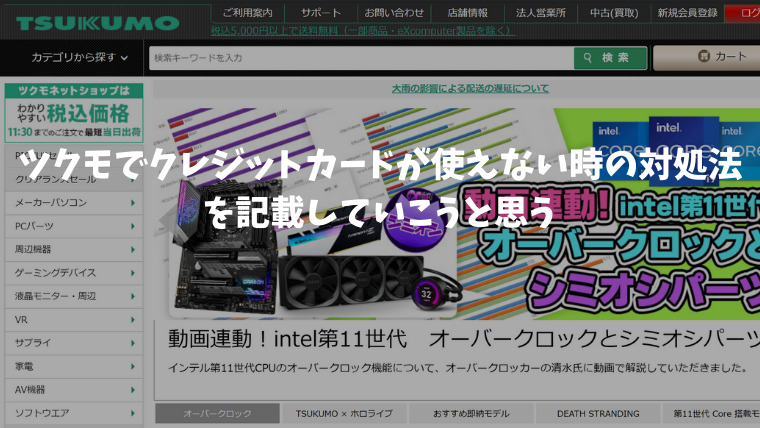The image size is (760, 428).
Task: Select the サプライ category label
Action: [x=32, y=343]
